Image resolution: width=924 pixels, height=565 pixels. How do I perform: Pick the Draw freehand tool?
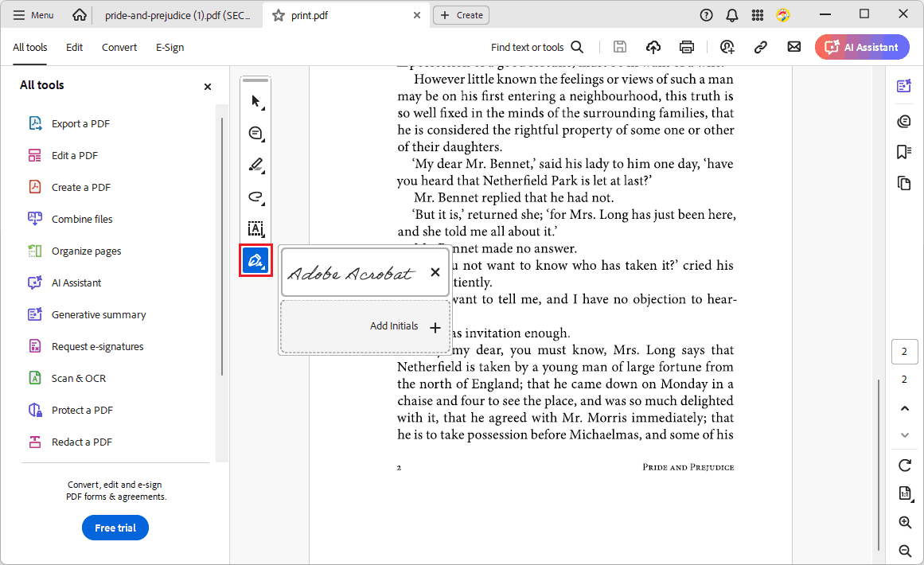tap(255, 197)
